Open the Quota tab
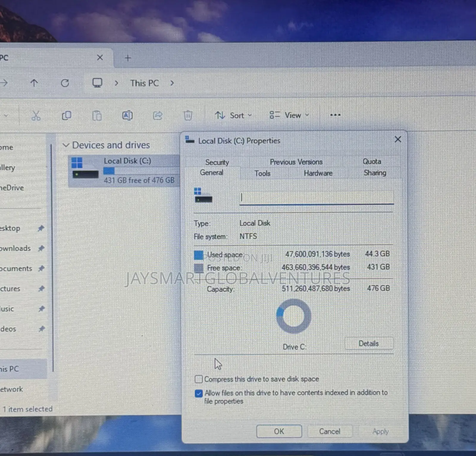The height and width of the screenshot is (456, 476). pos(372,161)
